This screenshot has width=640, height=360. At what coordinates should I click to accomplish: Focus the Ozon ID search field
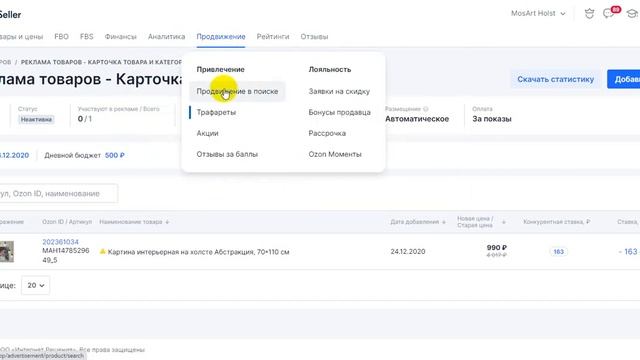pyautogui.click(x=59, y=193)
